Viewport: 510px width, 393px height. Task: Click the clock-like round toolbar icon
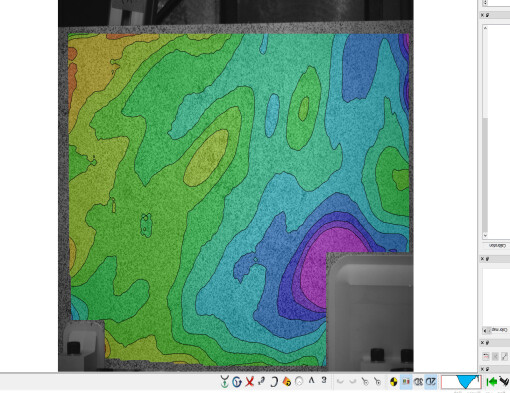point(299,382)
